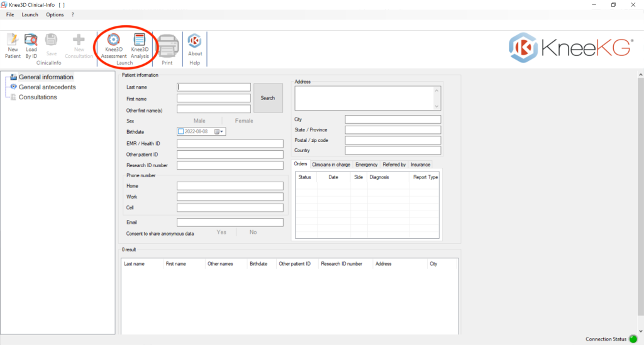Focus the Other first name(s) field
The height and width of the screenshot is (345, 644).
(x=214, y=109)
